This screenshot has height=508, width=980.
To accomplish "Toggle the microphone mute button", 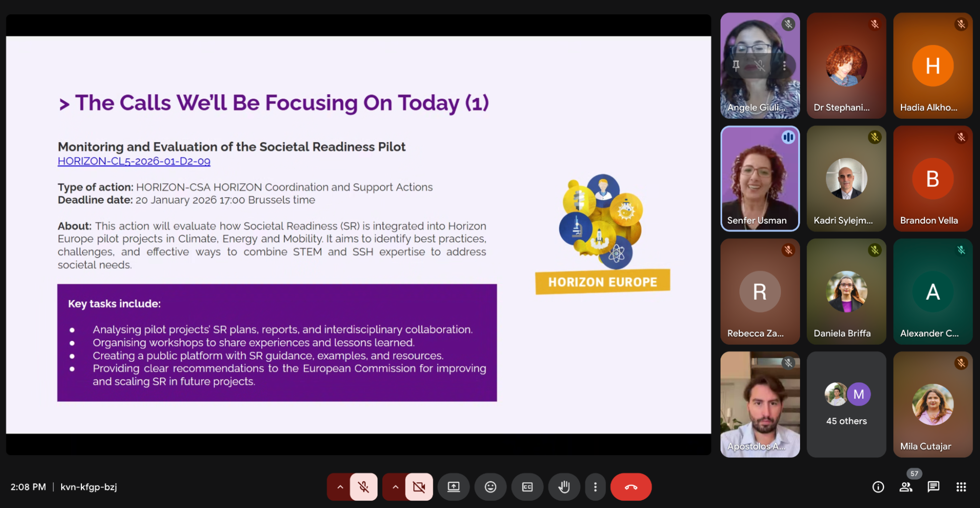I will (363, 487).
